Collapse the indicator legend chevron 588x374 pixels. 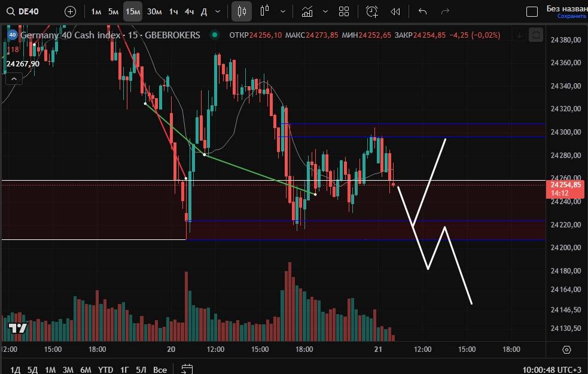click(14, 78)
